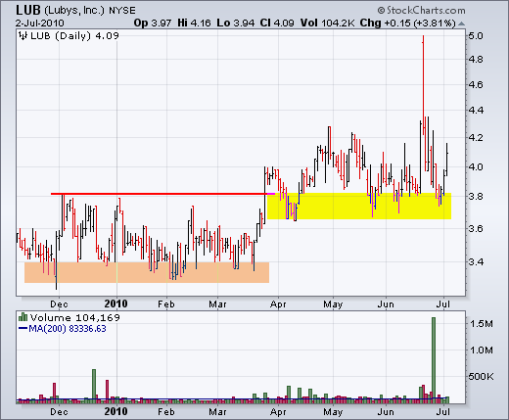The height and width of the screenshot is (420, 509).
Task: Click the 3.6 price axis label
Action: pos(476,228)
